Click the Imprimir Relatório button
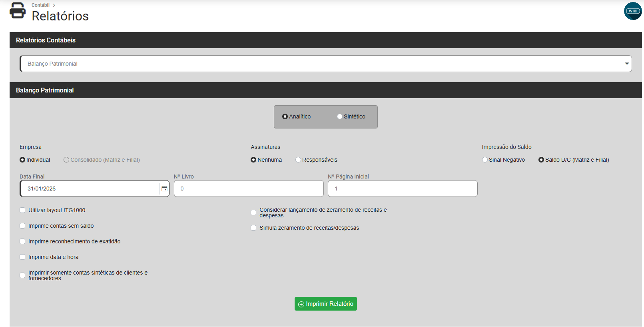The height and width of the screenshot is (327, 644). (326, 304)
